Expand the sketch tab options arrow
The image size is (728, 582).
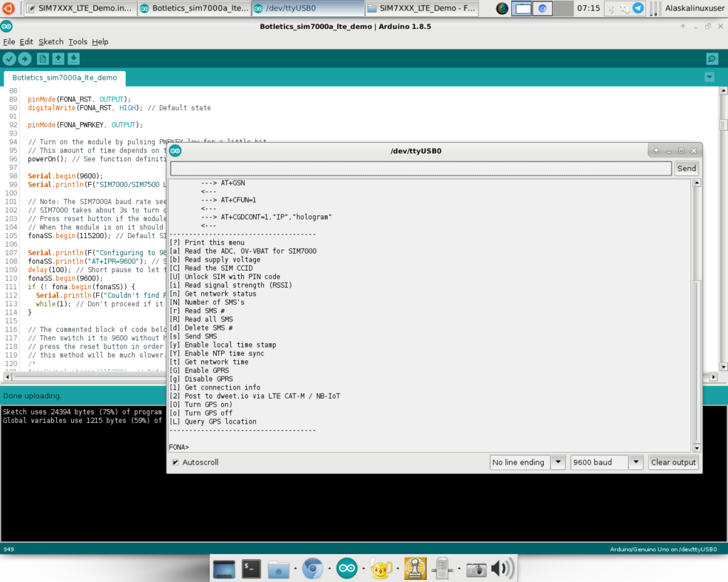point(709,77)
